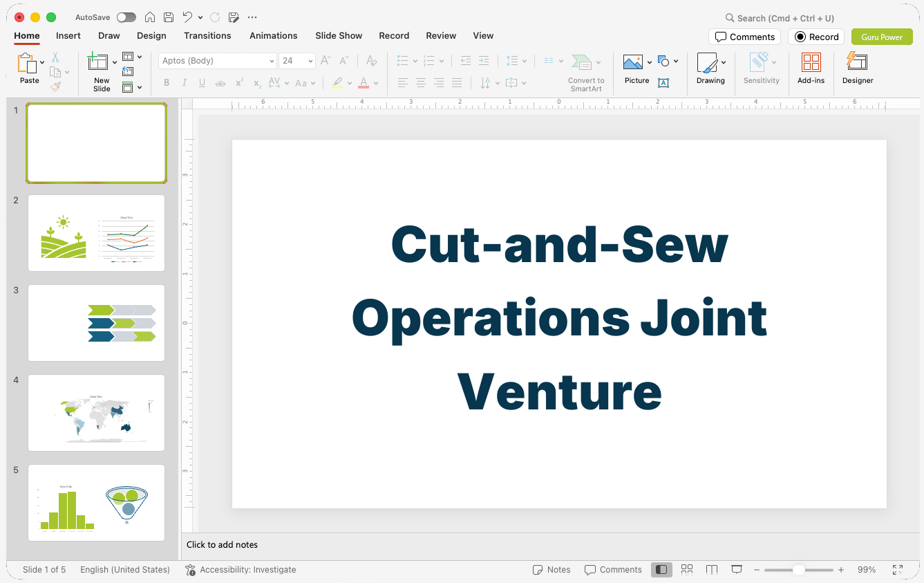Toggle Bold formatting
The width and height of the screenshot is (924, 583).
(167, 83)
